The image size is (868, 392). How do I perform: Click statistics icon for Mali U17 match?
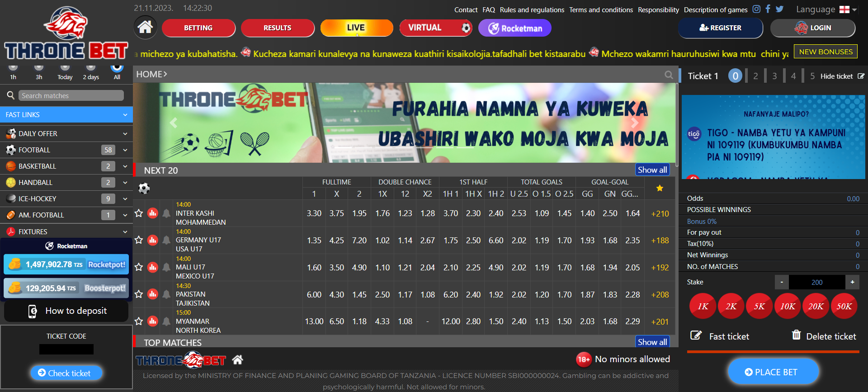153,267
